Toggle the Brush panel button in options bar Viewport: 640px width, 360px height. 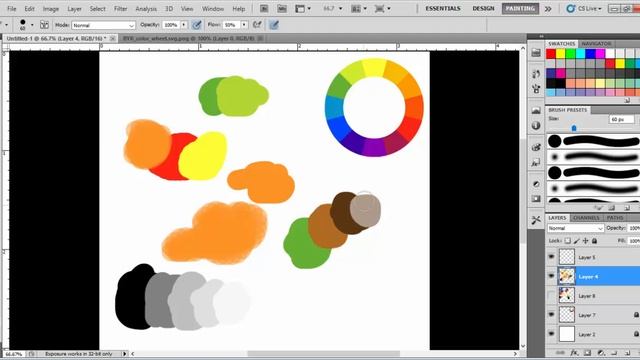(44, 25)
